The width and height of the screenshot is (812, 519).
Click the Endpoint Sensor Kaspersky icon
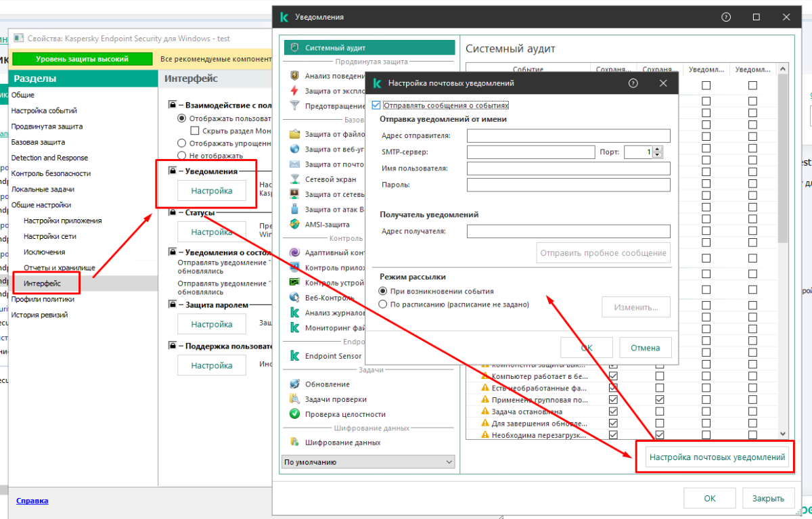(294, 356)
